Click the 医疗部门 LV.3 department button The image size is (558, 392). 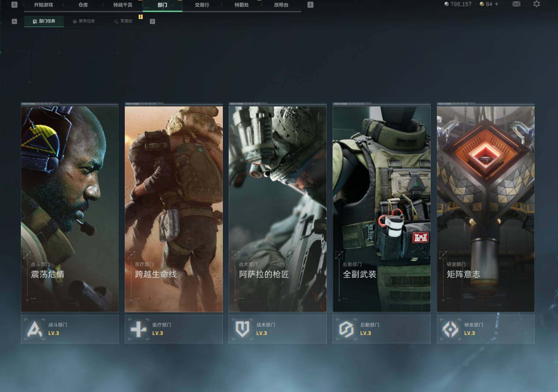(x=174, y=329)
